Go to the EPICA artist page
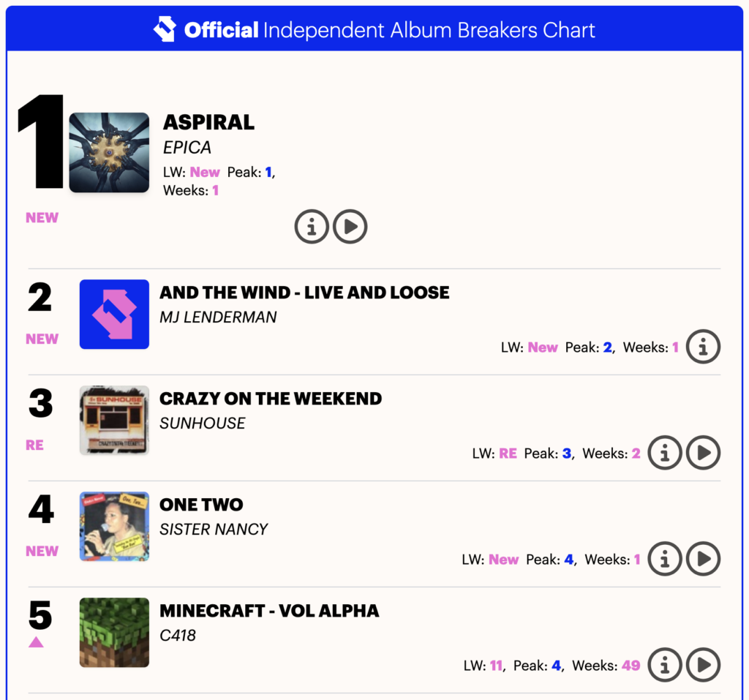Screen dimensions: 749x700 tap(187, 147)
